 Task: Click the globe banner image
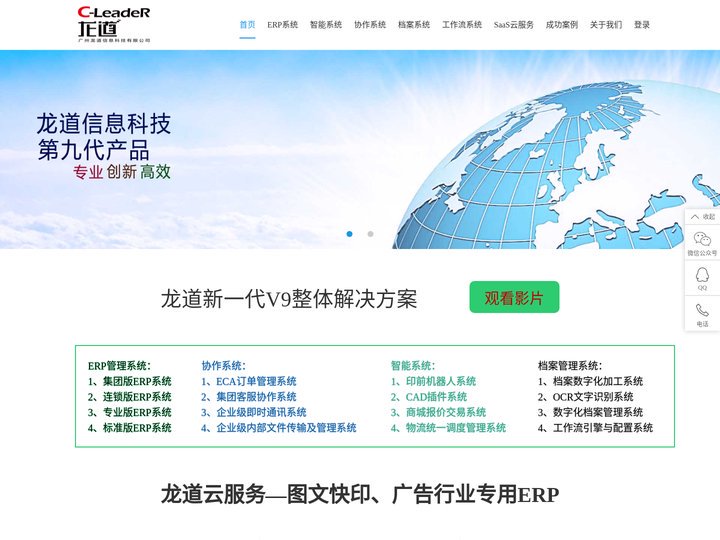click(360, 149)
